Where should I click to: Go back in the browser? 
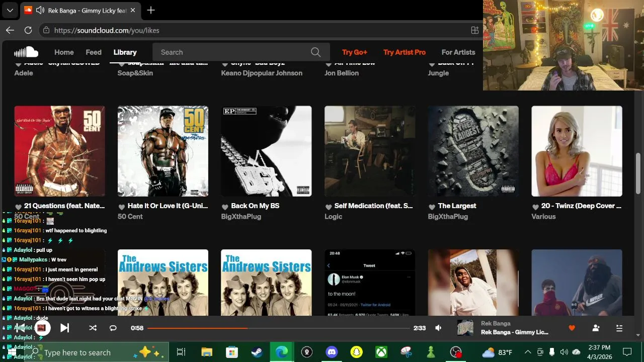pos(10,30)
